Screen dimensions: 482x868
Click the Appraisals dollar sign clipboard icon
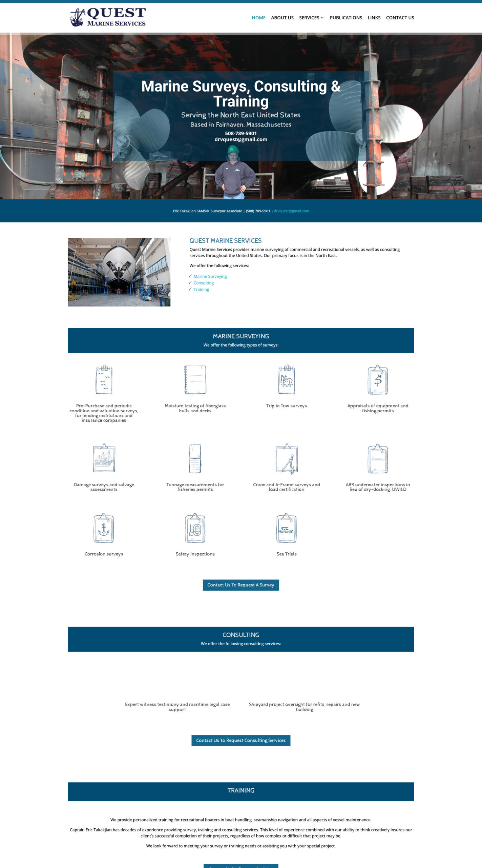(378, 379)
